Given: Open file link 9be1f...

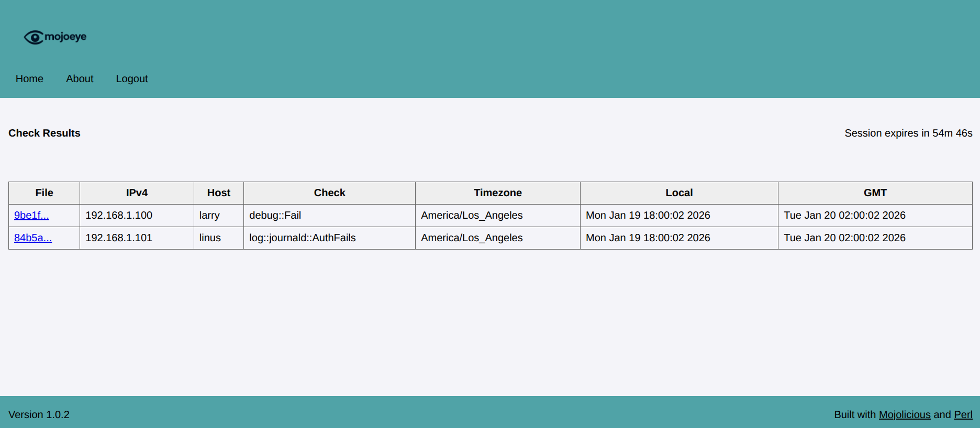Looking at the screenshot, I should tap(31, 215).
